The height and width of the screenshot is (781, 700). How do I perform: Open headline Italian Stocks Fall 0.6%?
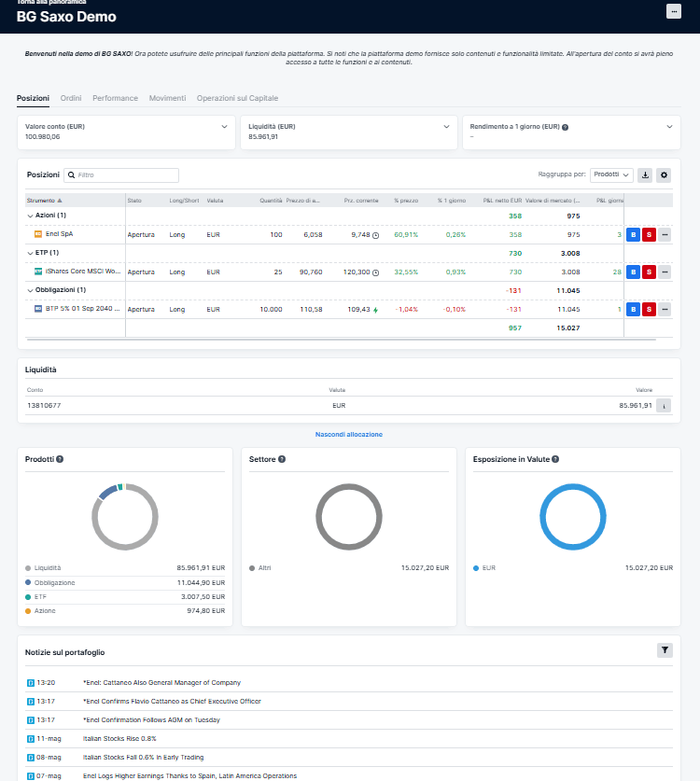tap(144, 757)
